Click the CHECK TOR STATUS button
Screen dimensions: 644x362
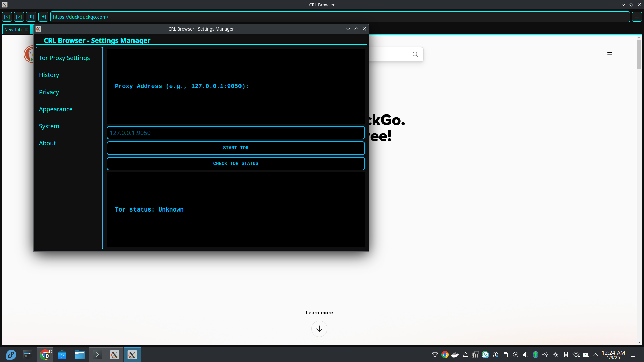[x=236, y=164]
